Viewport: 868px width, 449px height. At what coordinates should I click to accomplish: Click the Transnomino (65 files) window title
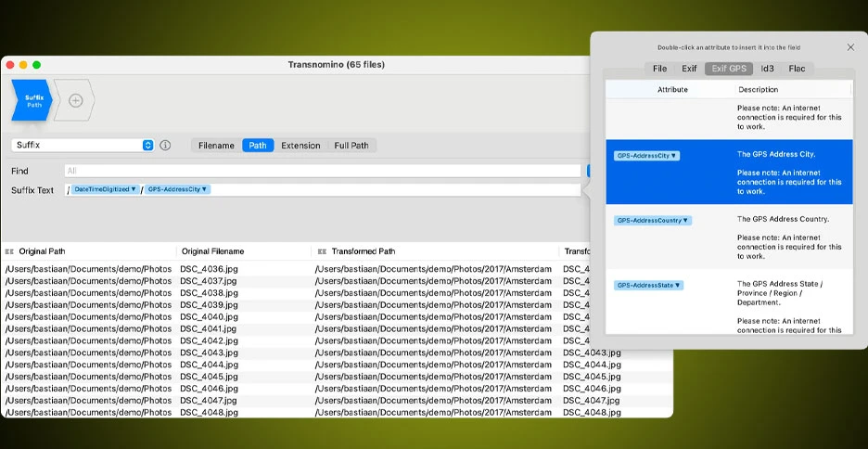[336, 65]
